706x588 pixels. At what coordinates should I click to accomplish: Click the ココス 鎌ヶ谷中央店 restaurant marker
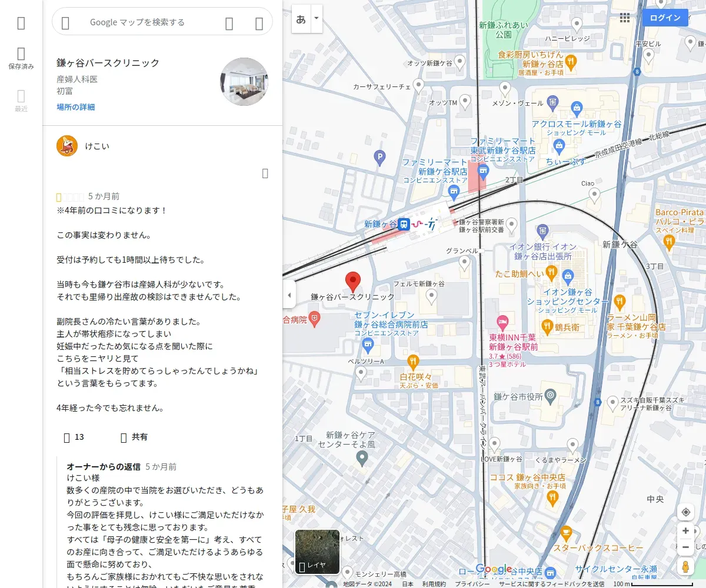tap(552, 499)
